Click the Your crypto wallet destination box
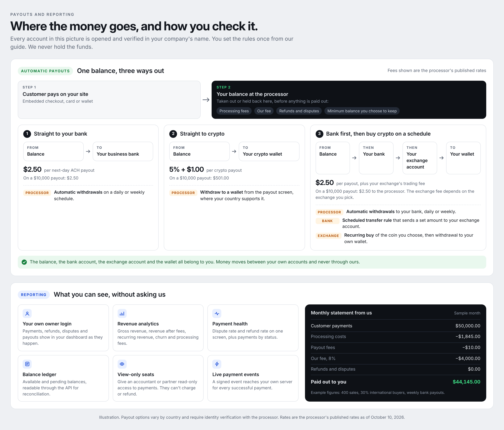504x430 pixels. (x=269, y=151)
